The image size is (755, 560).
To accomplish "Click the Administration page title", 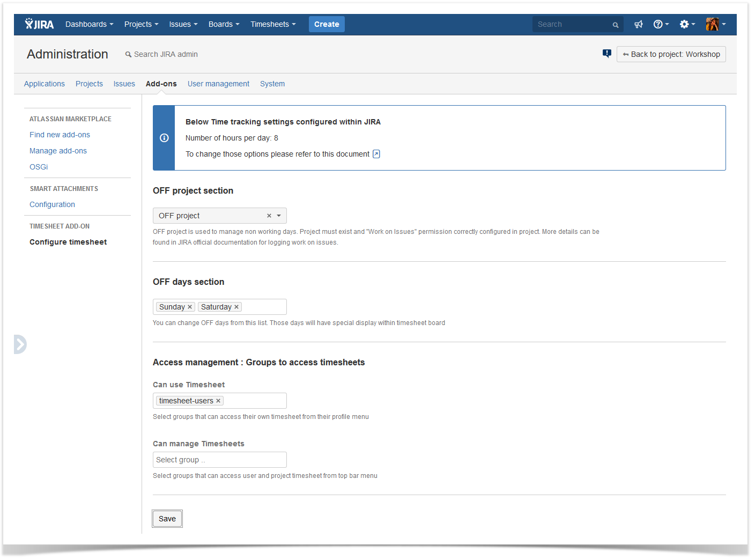I will [x=68, y=54].
